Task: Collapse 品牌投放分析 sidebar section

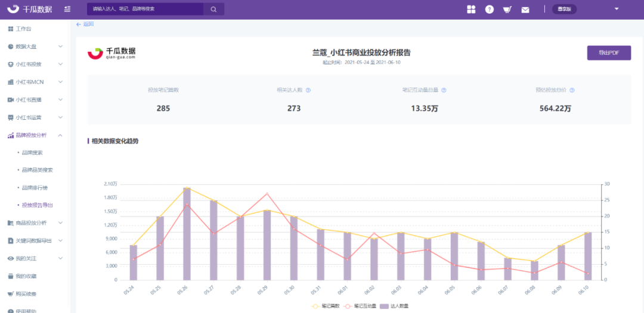Action: (x=35, y=135)
